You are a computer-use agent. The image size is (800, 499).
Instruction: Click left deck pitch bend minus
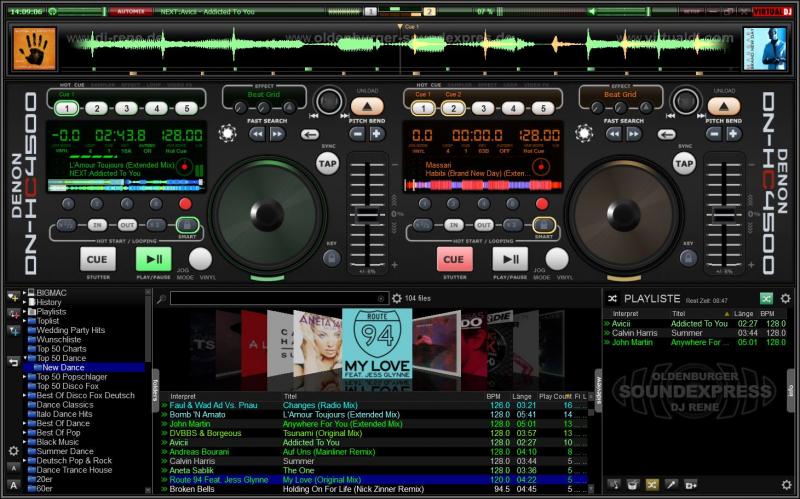click(358, 134)
